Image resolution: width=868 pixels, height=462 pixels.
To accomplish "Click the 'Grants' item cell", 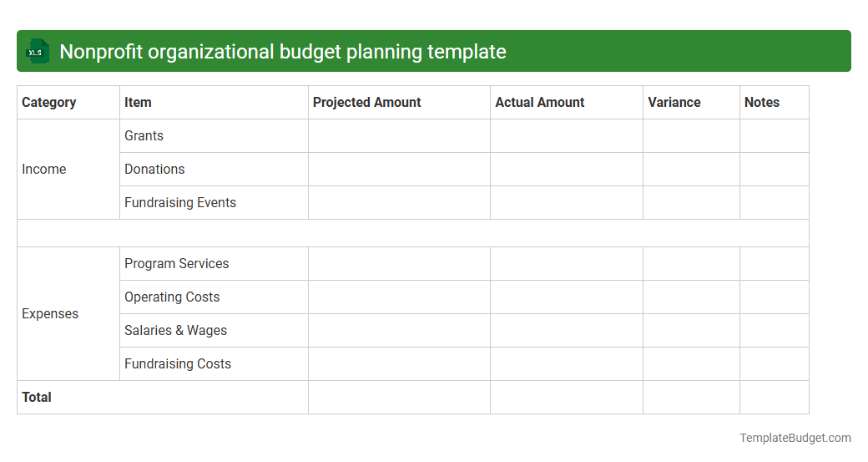I will (214, 135).
